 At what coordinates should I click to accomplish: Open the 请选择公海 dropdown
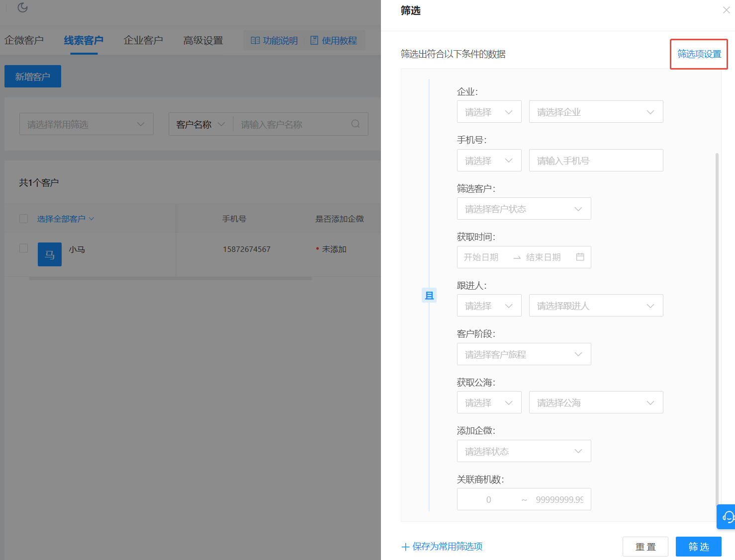point(596,402)
